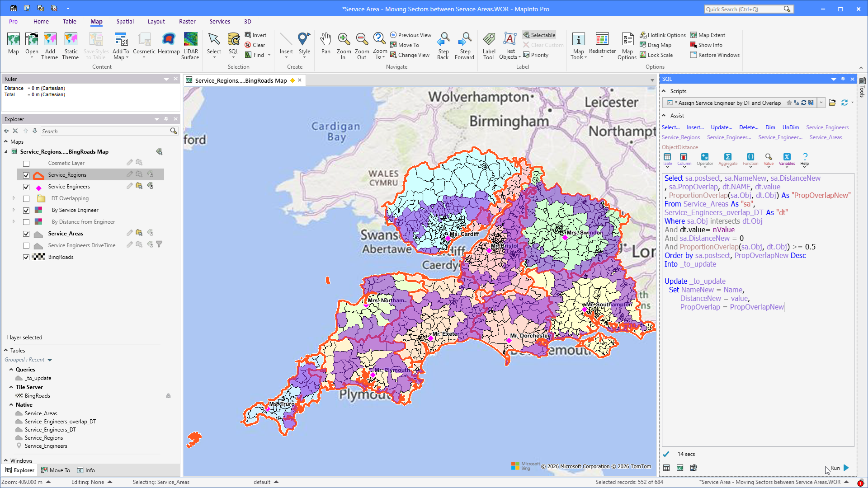Open Variables in SQL Assist toolbar
The width and height of the screenshot is (868, 488).
click(x=787, y=159)
